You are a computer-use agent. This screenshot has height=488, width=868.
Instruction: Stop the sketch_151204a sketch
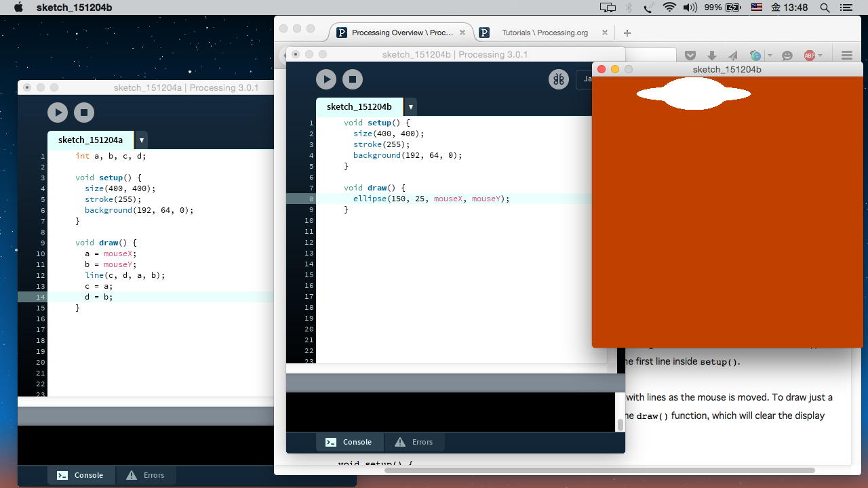pyautogui.click(x=84, y=113)
